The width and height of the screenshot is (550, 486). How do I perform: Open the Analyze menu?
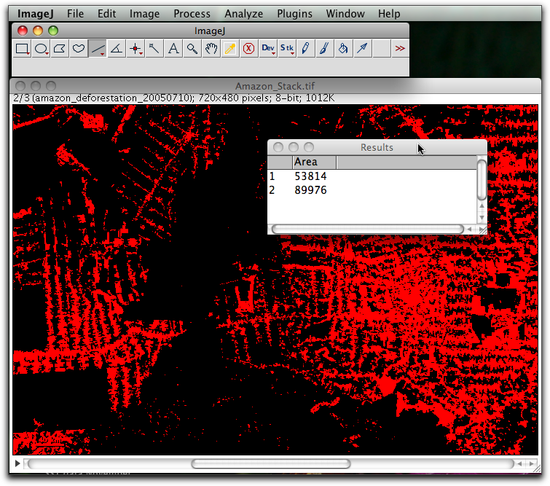(244, 14)
